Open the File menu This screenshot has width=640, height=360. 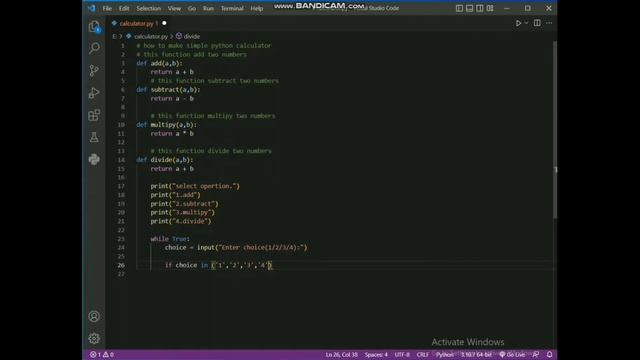(x=107, y=8)
